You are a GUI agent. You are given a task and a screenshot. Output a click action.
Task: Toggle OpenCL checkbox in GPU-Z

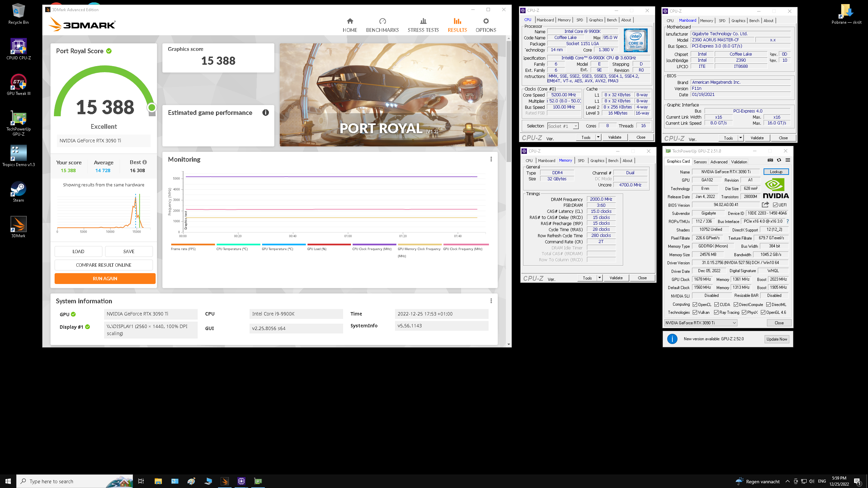pyautogui.click(x=695, y=305)
